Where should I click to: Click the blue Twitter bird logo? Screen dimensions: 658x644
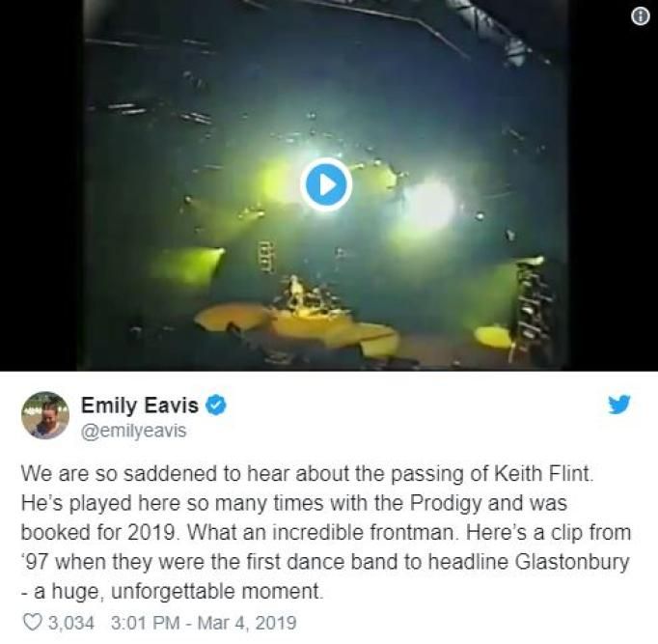(x=619, y=405)
